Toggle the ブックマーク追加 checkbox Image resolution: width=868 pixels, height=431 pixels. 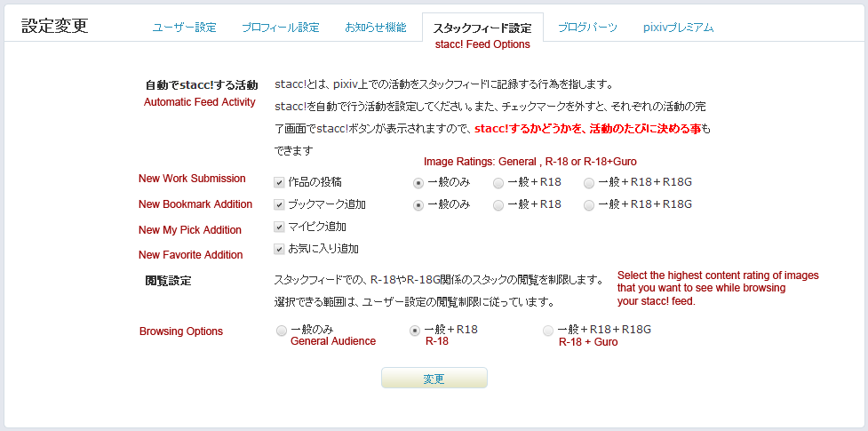[280, 204]
